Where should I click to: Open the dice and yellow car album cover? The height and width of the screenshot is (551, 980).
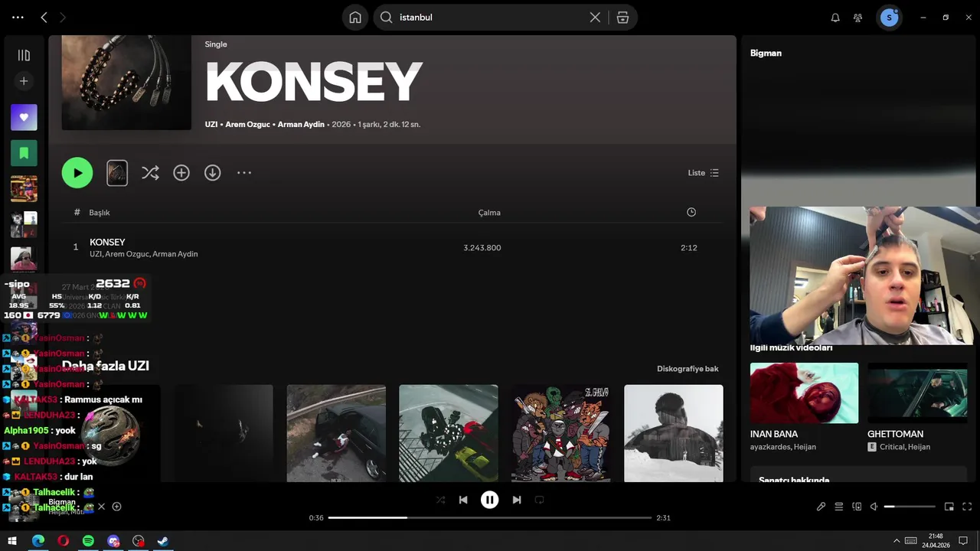[449, 433]
